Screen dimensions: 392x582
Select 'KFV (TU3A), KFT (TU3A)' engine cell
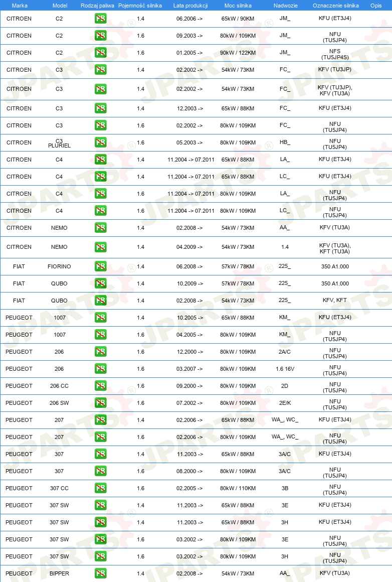[x=335, y=248]
